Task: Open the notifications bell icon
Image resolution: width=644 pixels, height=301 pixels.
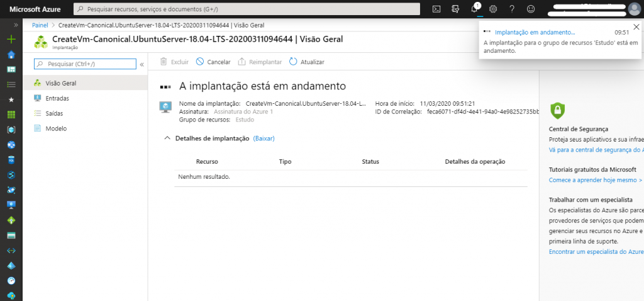Action: pos(475,9)
